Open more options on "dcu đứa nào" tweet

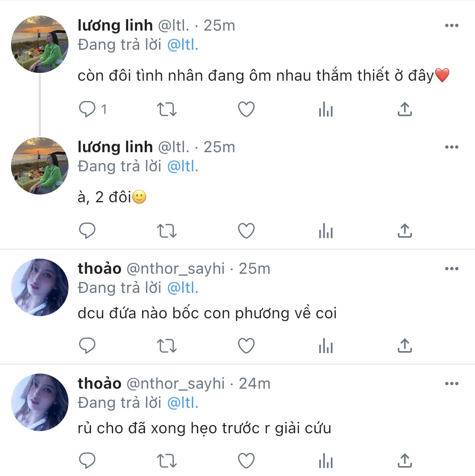tap(451, 269)
